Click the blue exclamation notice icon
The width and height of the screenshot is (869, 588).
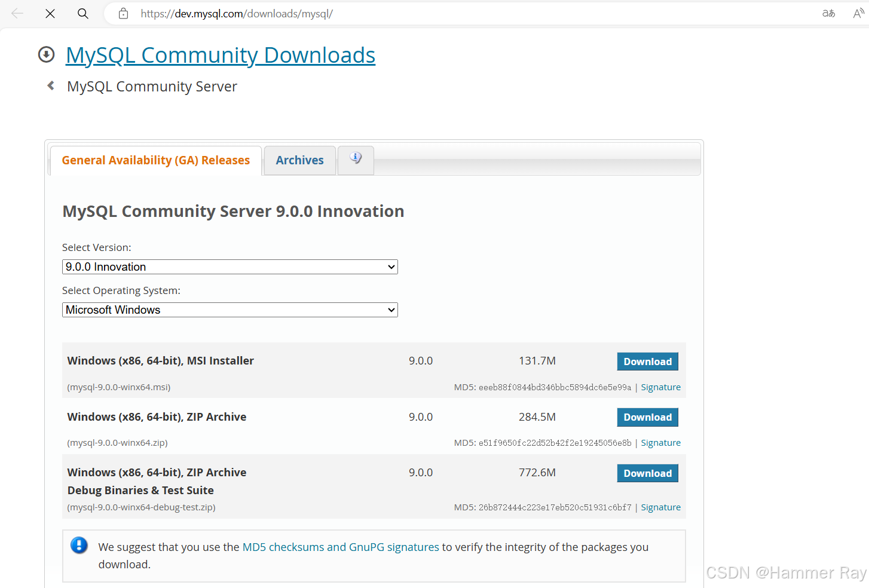pos(79,545)
